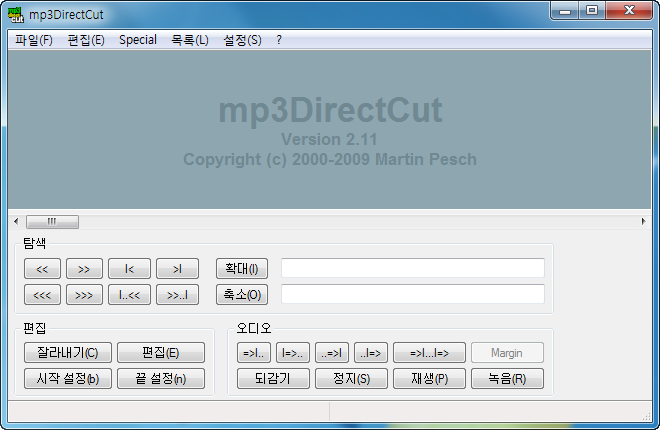Click the >> step forward navigation button
Screen dimensions: 660x430
pos(84,268)
